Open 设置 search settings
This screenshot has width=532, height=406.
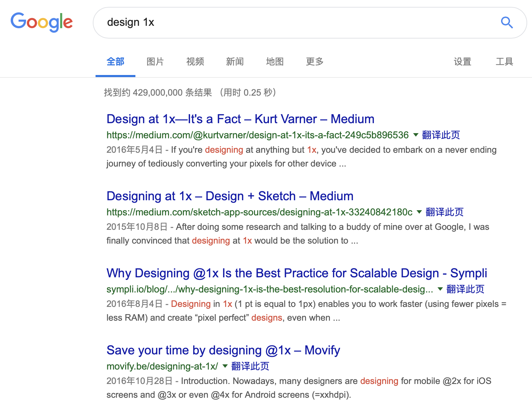[462, 62]
